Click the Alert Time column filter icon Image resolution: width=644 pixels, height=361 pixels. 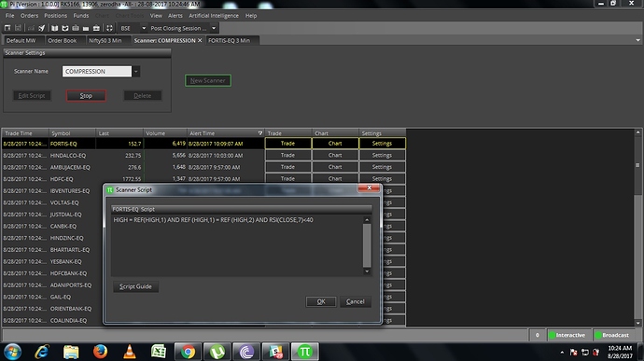tap(260, 133)
